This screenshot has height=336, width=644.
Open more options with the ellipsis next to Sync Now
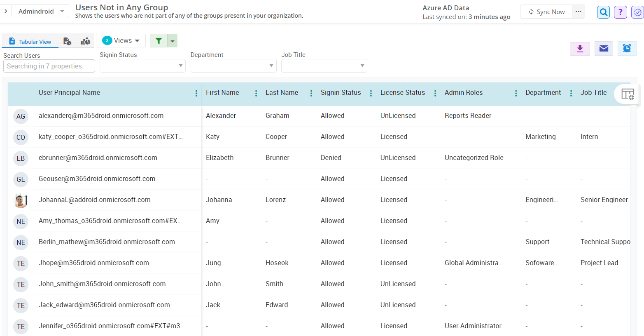point(579,12)
